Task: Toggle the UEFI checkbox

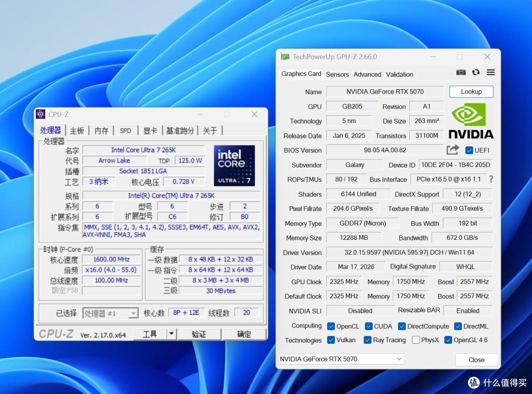Action: click(469, 150)
